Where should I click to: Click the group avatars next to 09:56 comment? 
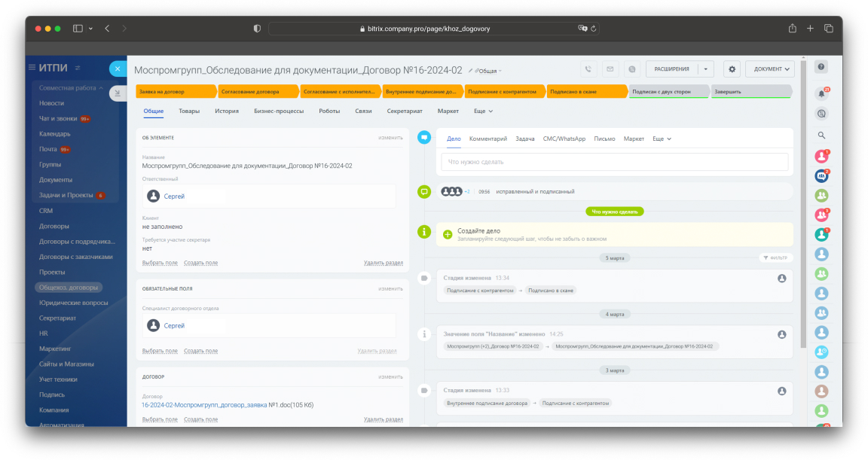[451, 192]
